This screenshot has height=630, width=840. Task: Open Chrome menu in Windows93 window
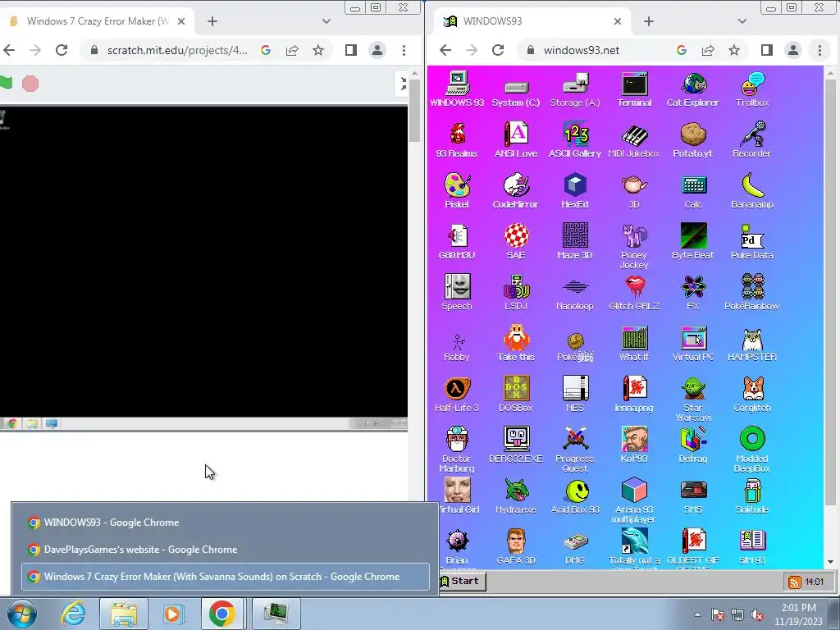(x=819, y=50)
